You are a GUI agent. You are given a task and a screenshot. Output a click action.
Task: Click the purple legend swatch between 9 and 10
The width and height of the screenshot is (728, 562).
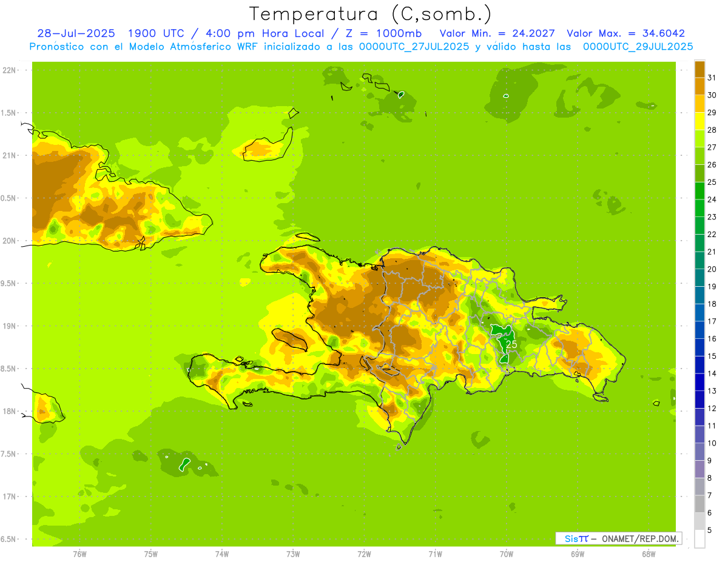coord(699,452)
